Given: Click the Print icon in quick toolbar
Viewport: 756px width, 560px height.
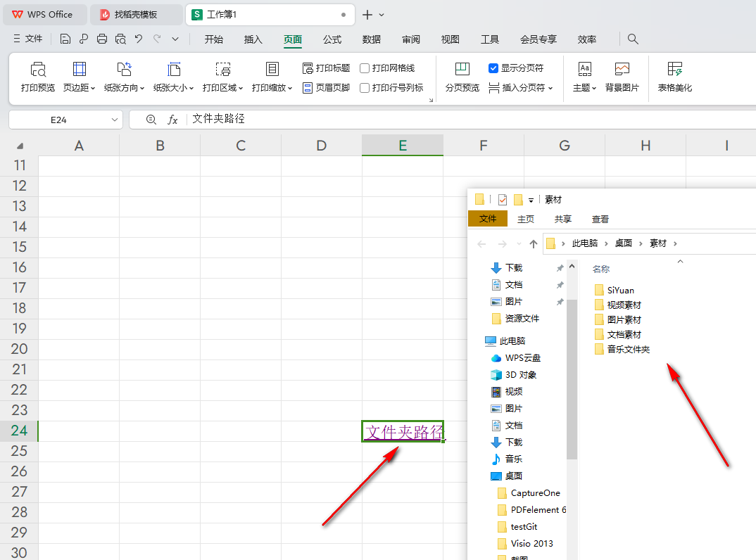Looking at the screenshot, I should [102, 39].
